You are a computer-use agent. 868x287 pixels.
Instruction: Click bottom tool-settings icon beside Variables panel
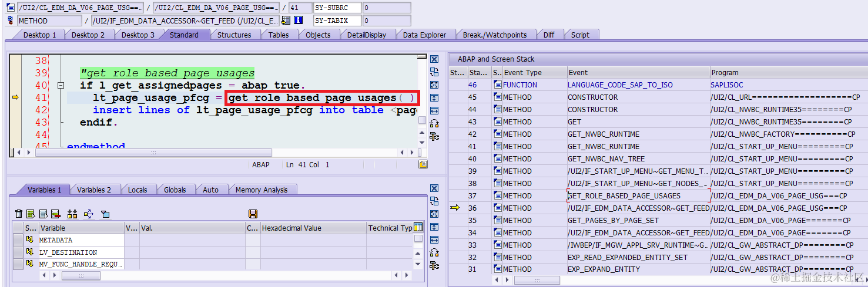(434, 266)
